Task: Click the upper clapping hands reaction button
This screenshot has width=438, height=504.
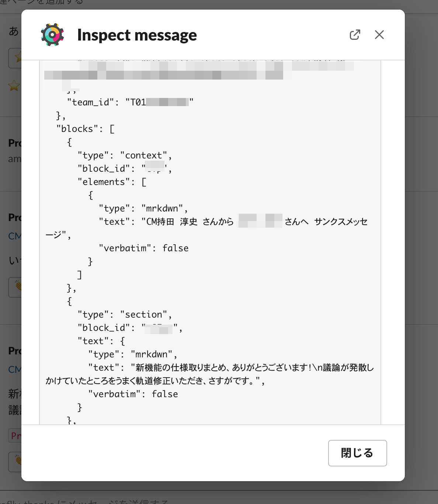Action: pyautogui.click(x=15, y=287)
